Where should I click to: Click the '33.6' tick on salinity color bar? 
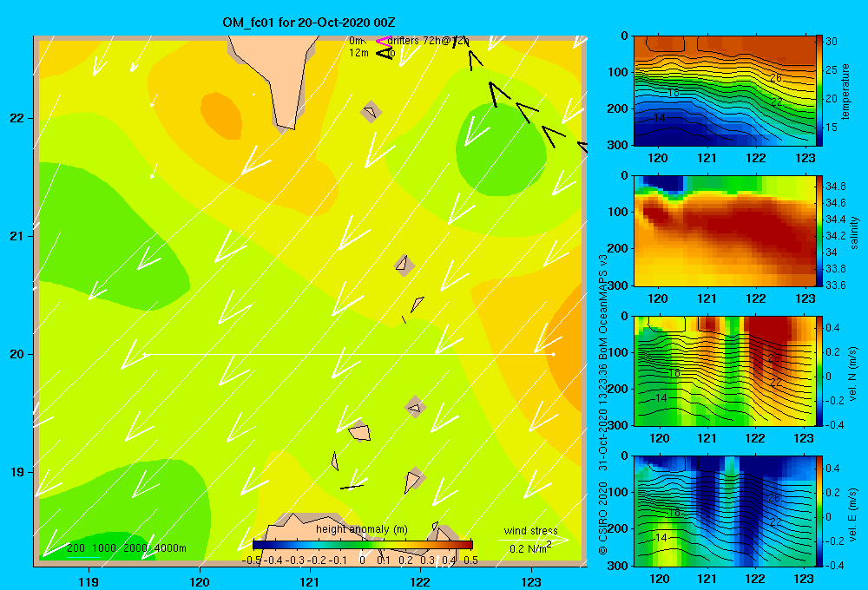(835, 285)
